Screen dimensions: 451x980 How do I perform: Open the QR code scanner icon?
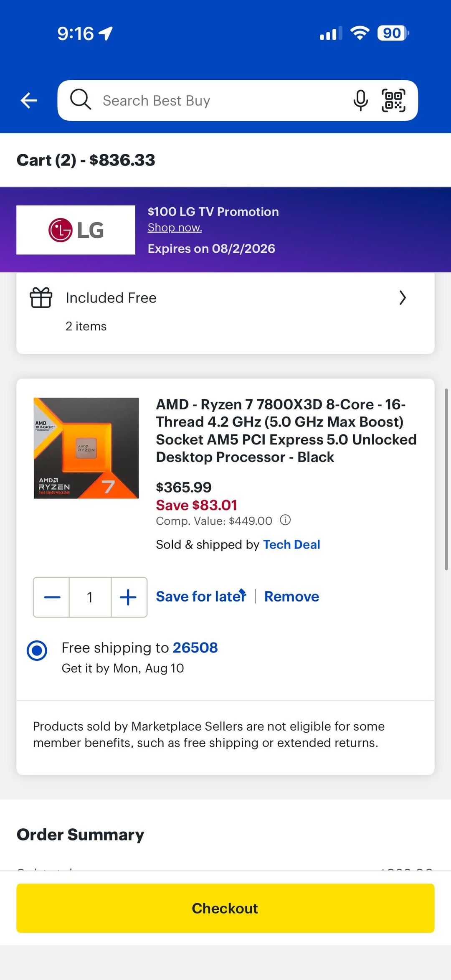tap(393, 101)
